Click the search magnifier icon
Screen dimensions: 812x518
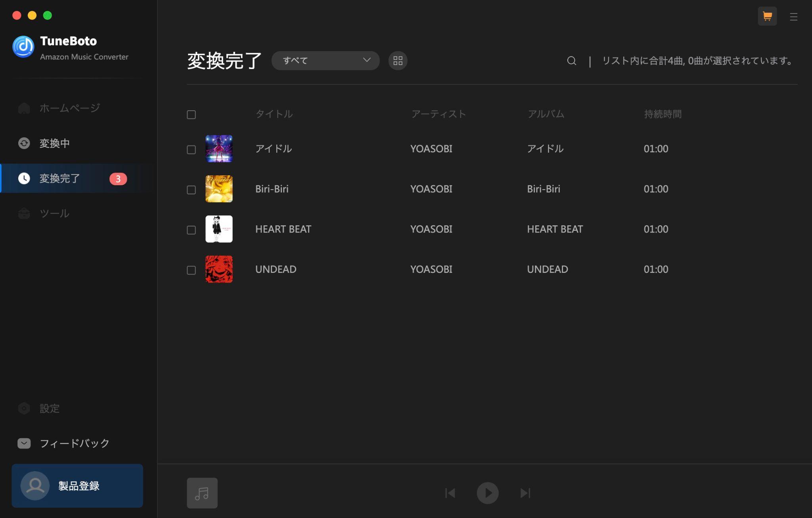click(571, 61)
